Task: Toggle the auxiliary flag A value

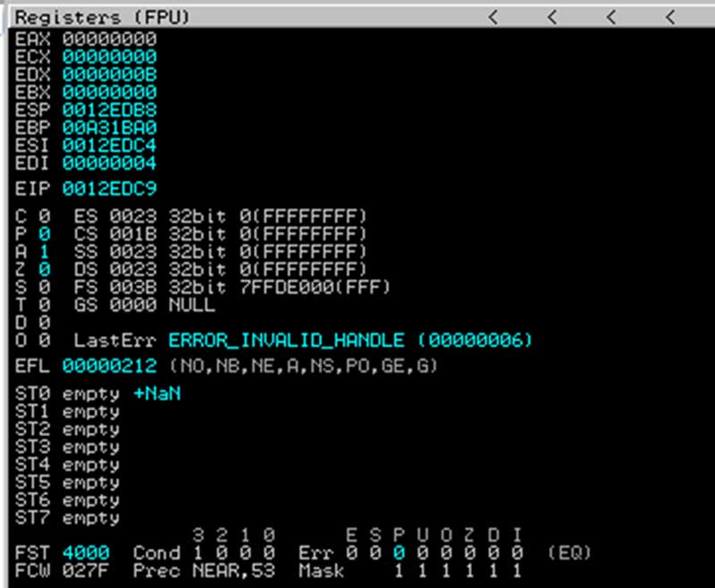Action: click(x=45, y=252)
